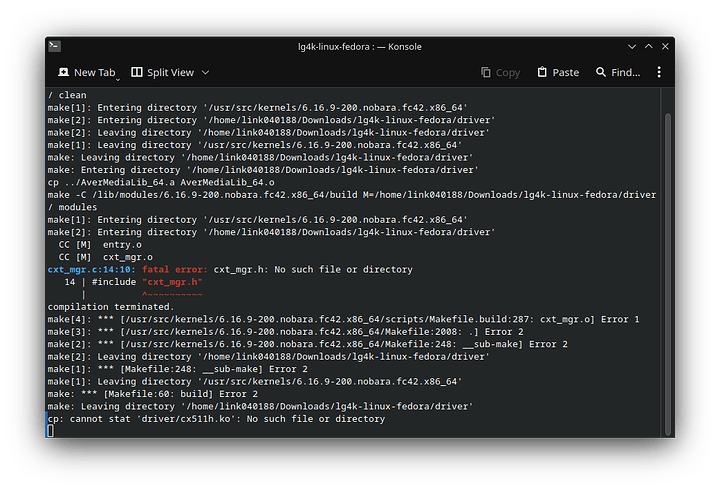The height and width of the screenshot is (491, 720).
Task: Open the three-dot hamburger menu
Action: coord(659,72)
